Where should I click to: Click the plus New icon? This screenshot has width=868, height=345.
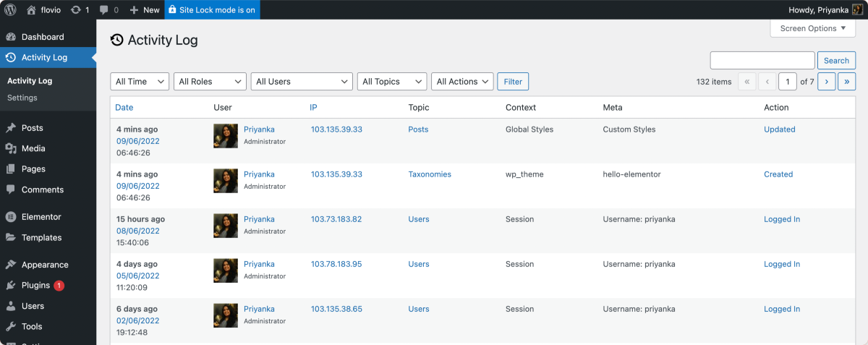[134, 10]
